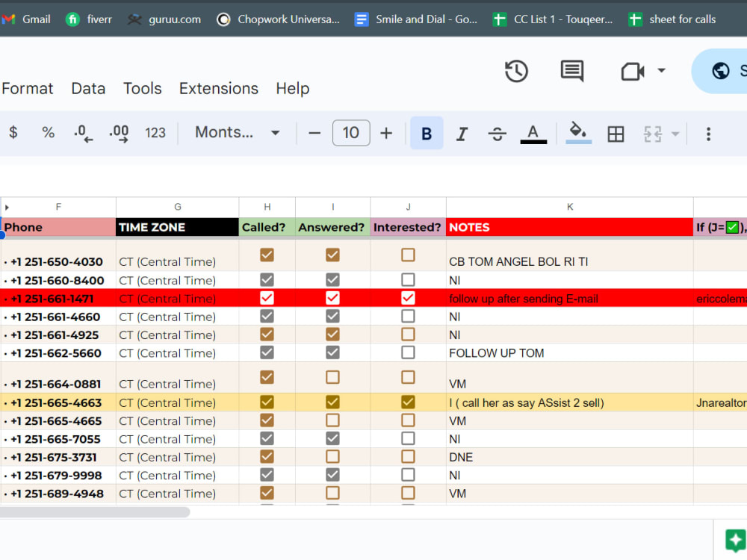Click the Share globe button
747x560 pixels.
click(x=719, y=71)
